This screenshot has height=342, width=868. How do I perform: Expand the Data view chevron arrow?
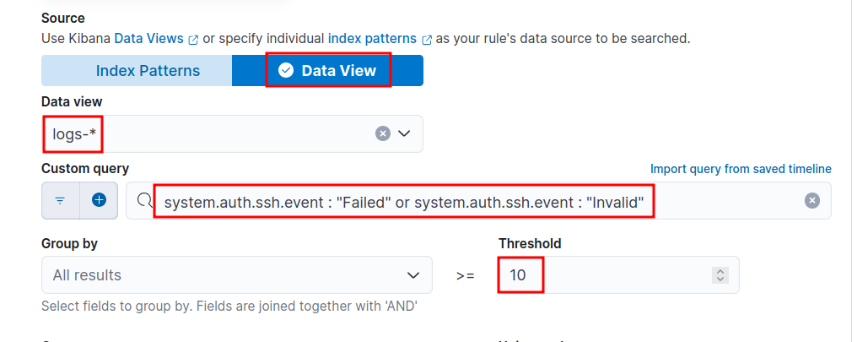[x=404, y=133]
